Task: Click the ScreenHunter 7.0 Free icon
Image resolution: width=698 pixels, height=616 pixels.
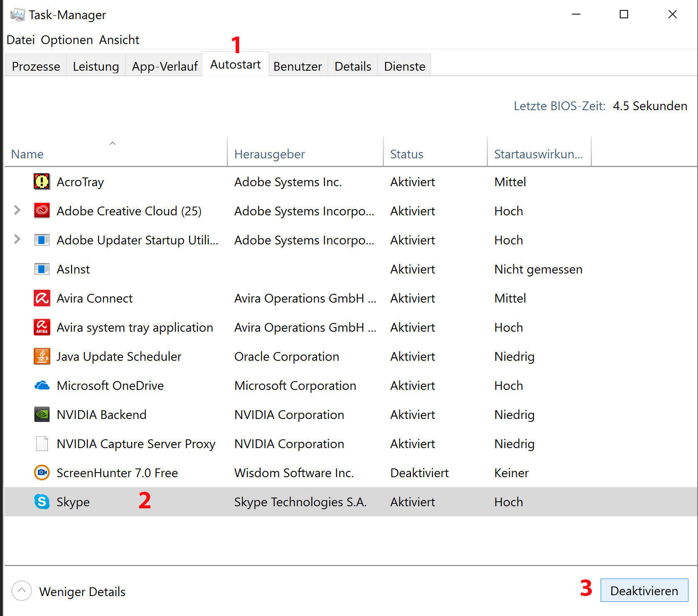Action: [42, 473]
